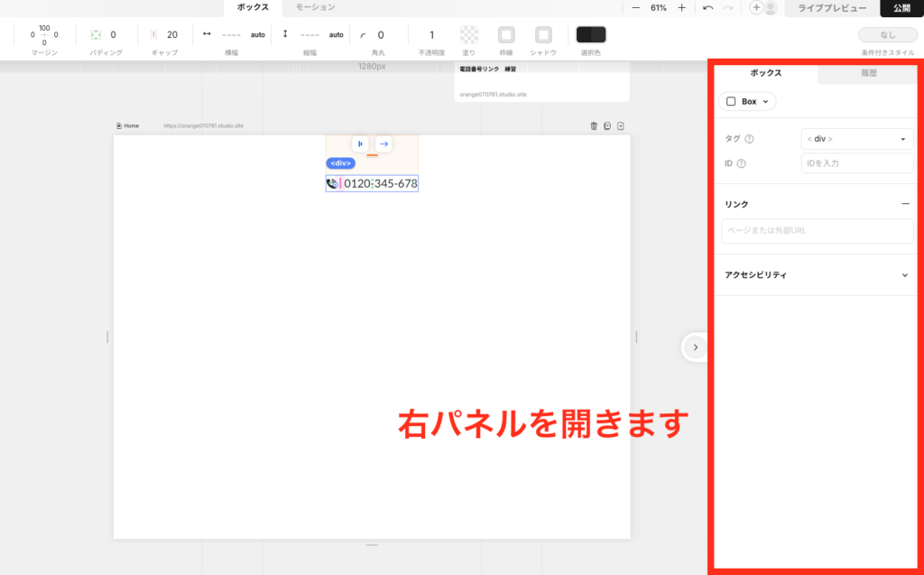Open the div tag dropdown
Viewport: 924px width, 575px height.
(856, 139)
